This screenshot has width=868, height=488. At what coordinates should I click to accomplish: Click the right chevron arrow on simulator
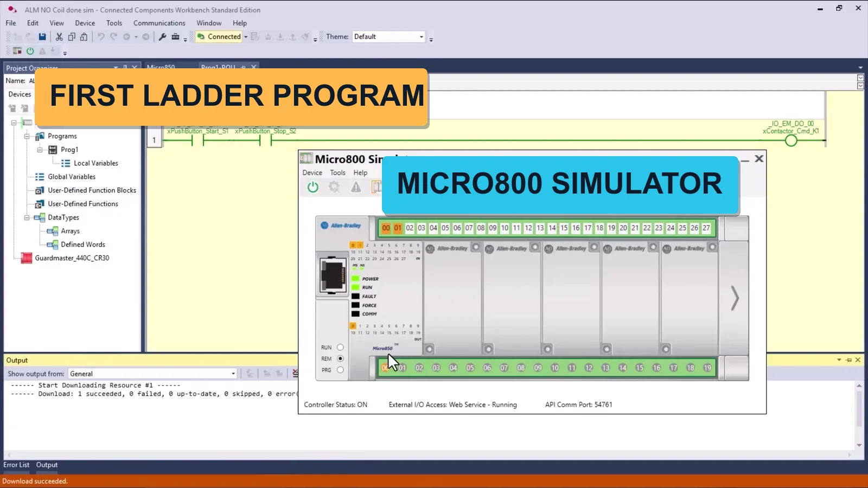(735, 298)
